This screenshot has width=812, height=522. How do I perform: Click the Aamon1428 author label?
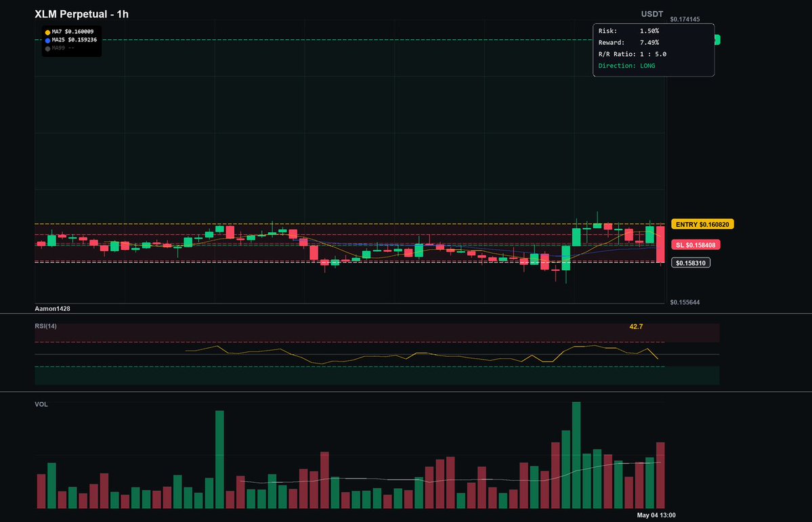[x=52, y=309]
